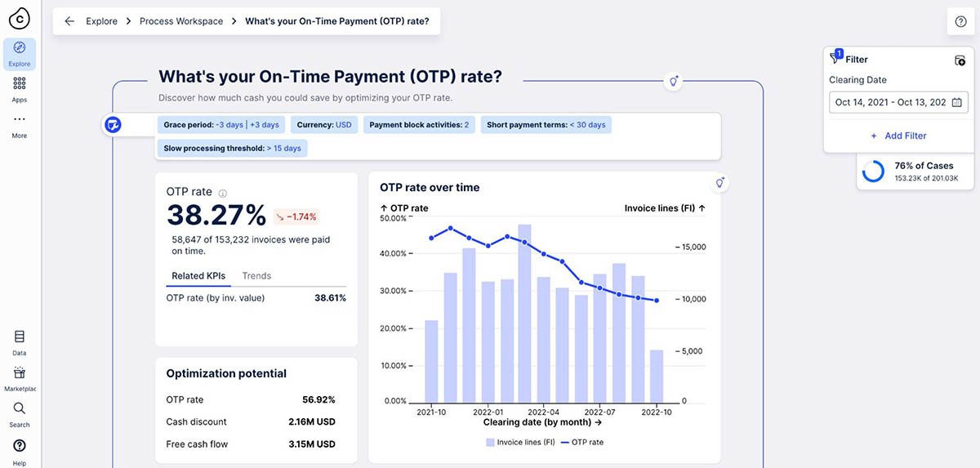Open the Currency: USD setting chip
Screen dimensions: 980x468
pyautogui.click(x=324, y=125)
